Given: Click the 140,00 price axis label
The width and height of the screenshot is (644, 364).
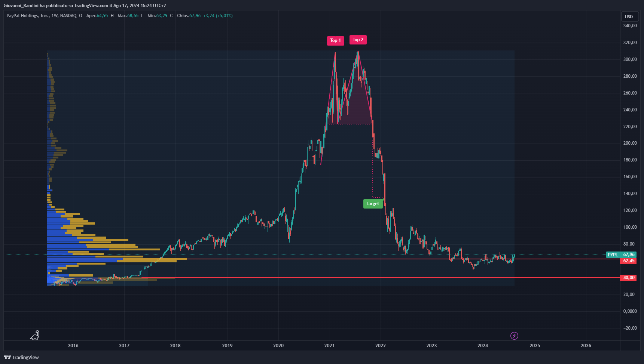Looking at the screenshot, I should [630, 194].
